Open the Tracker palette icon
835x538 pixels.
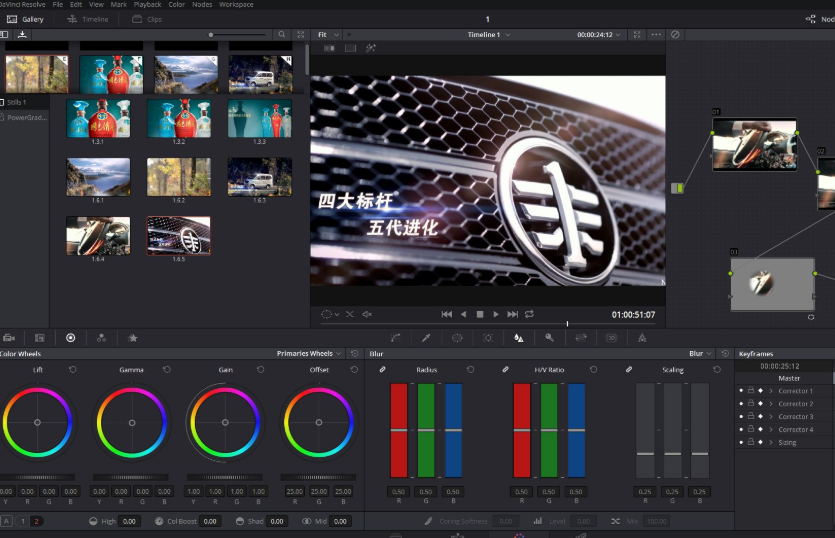[x=488, y=338]
